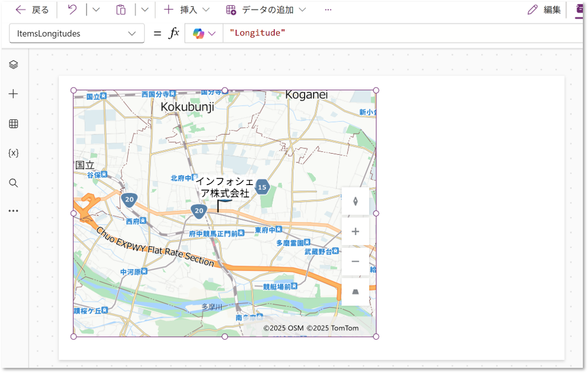Image resolution: width=588 pixels, height=373 pixels.
Task: Reset map rotation with compass button
Action: 355,201
